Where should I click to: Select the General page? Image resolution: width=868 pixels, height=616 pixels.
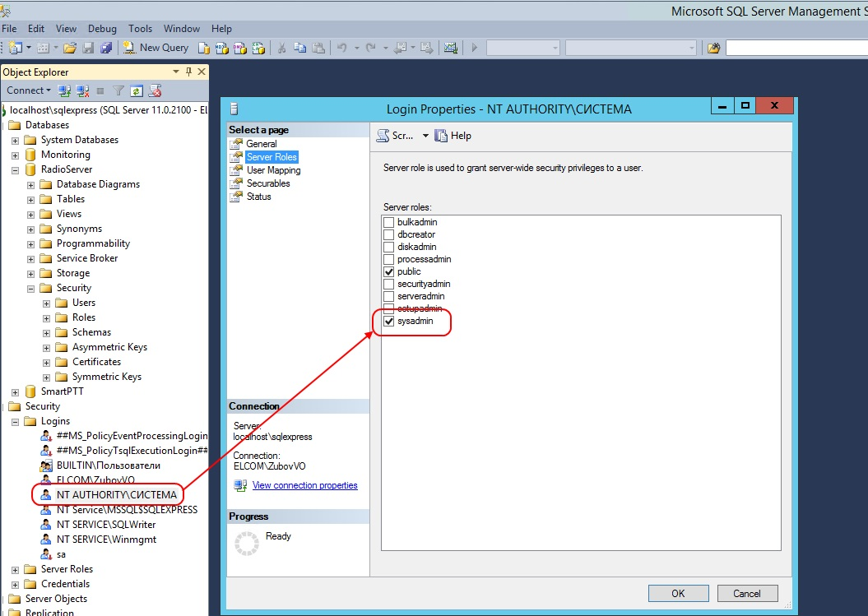pos(262,144)
